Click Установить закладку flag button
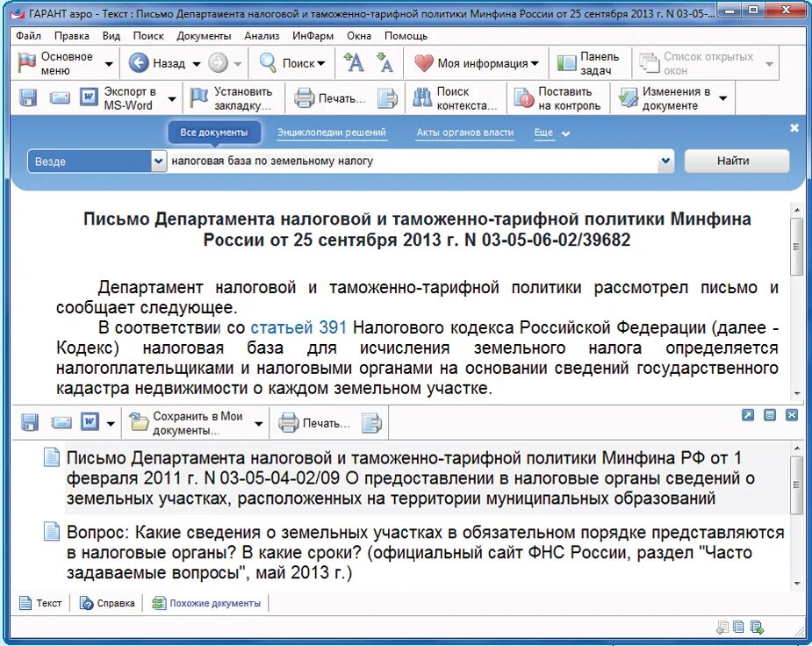 (232, 97)
